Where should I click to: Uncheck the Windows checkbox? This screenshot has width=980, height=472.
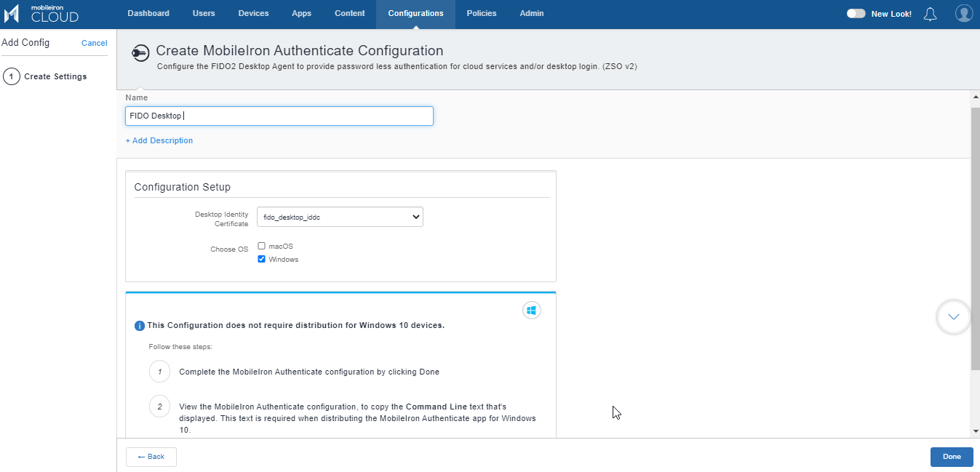(262, 259)
